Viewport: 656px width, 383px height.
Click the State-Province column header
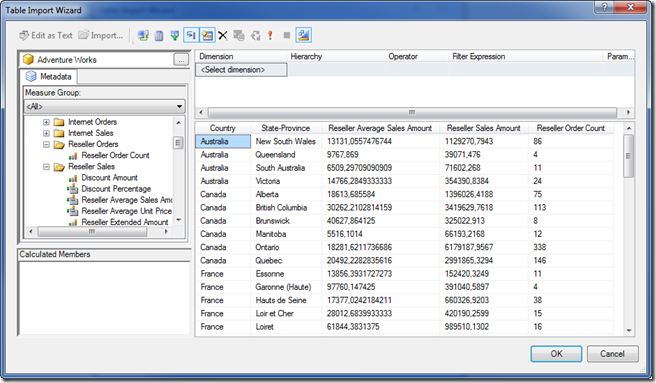[x=286, y=129]
